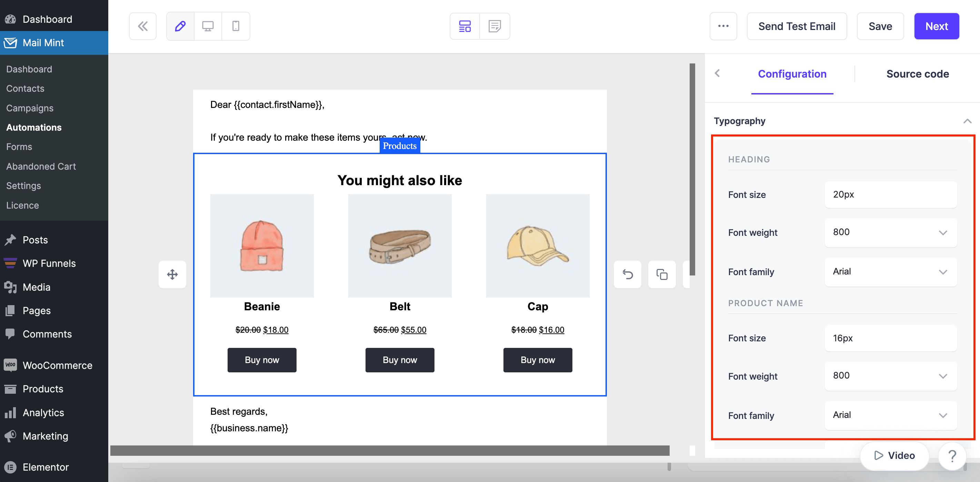Click the collapse sidebar arrows icon
Screen dimensions: 980x482
(x=142, y=26)
